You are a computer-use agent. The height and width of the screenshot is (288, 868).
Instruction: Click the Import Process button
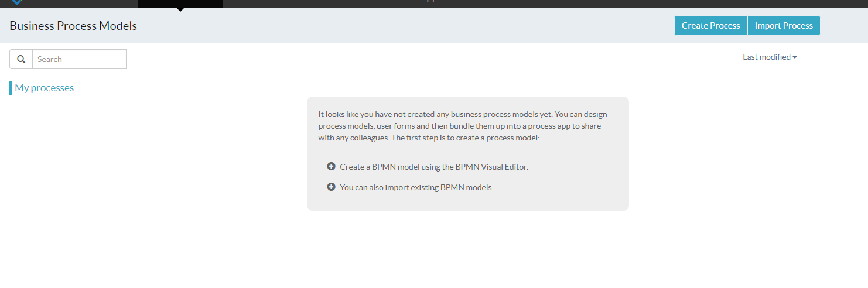point(784,25)
